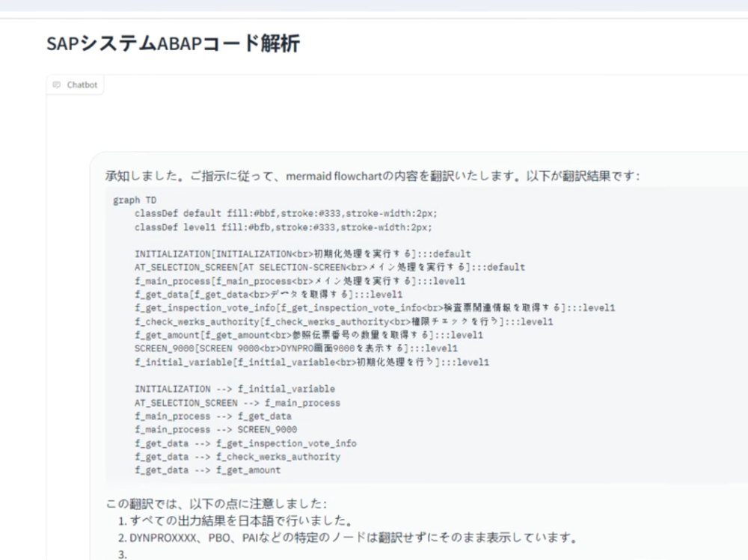Click list item 2 mentioning DYNPROXXXX, PBO, PAI
This screenshot has width=748, height=560.
(x=349, y=538)
